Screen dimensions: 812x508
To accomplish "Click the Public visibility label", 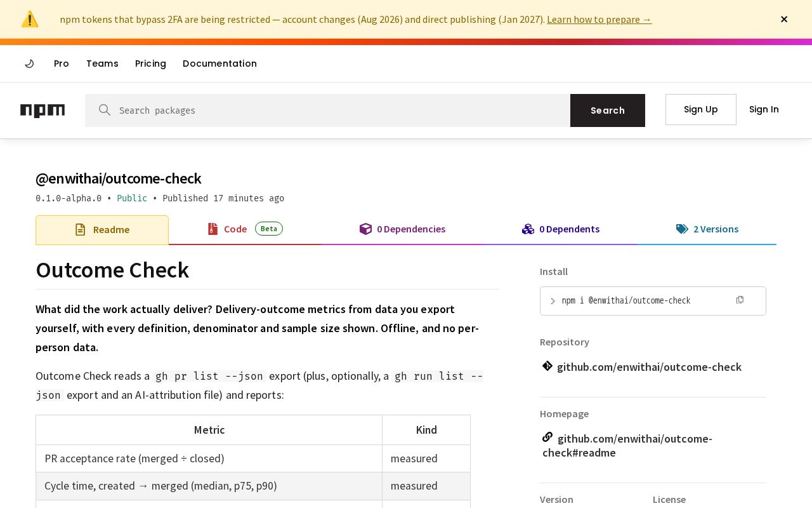I will [x=132, y=198].
